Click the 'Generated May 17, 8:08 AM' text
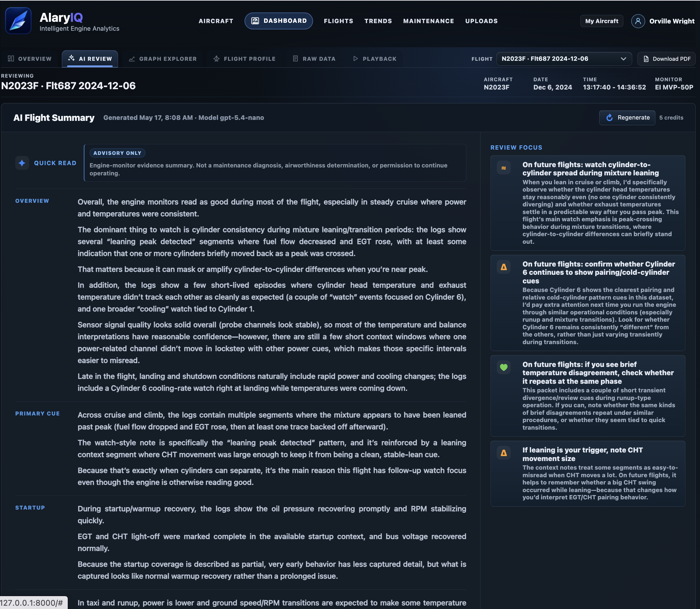Image resolution: width=700 pixels, height=609 pixels. (148, 118)
